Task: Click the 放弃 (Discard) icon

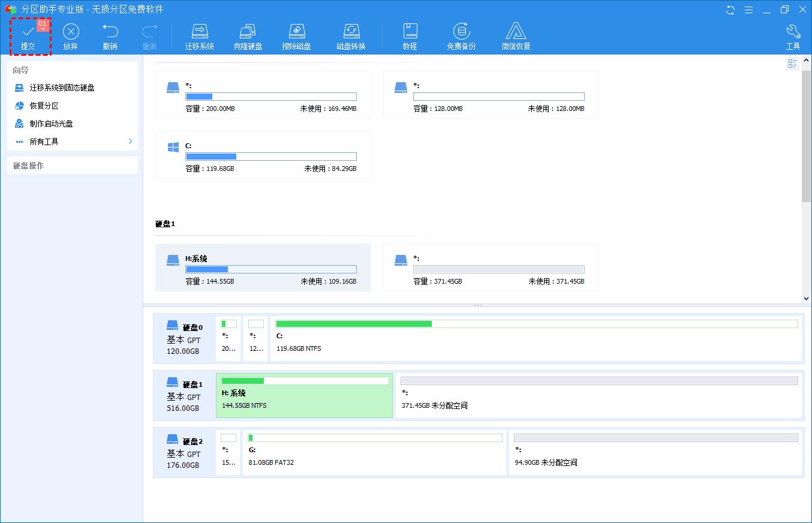Action: click(71, 32)
